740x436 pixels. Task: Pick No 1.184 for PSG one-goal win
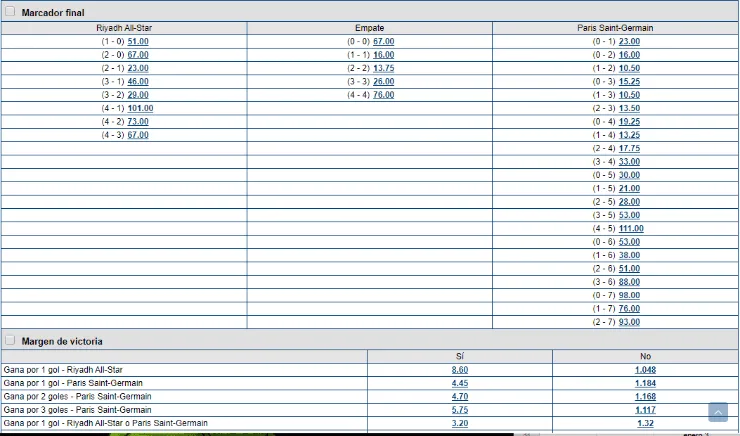pos(645,383)
